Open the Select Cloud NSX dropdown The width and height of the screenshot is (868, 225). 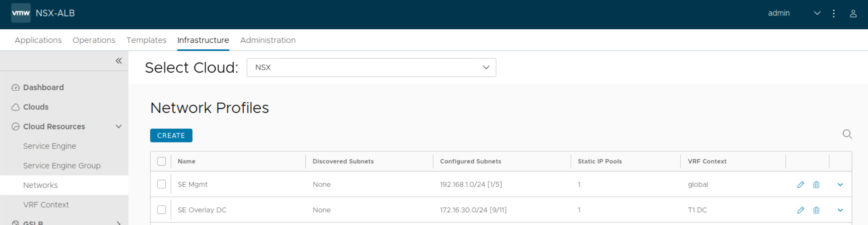[x=371, y=67]
